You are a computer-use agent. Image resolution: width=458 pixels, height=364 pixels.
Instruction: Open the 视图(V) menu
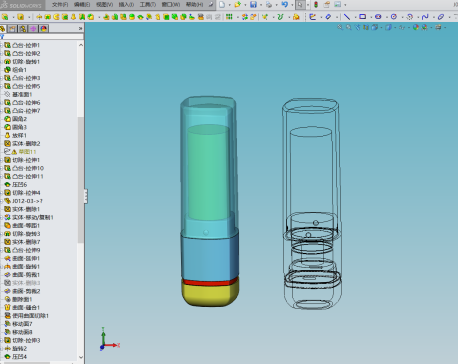pyautogui.click(x=104, y=5)
